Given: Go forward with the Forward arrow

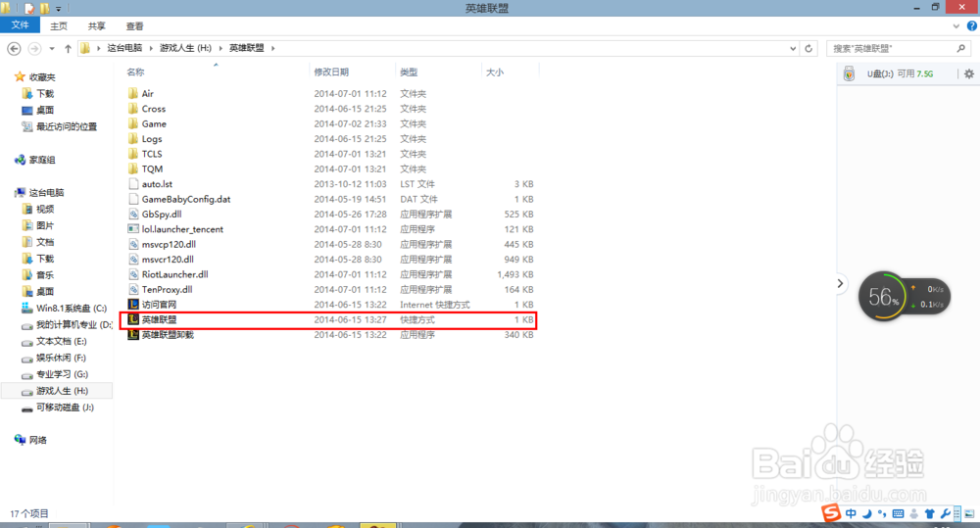Looking at the screenshot, I should pyautogui.click(x=34, y=48).
